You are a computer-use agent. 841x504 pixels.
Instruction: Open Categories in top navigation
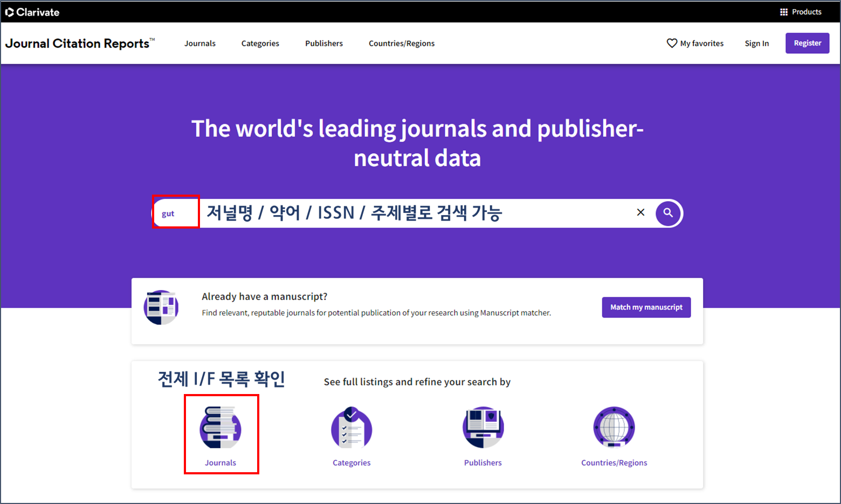[260, 43]
